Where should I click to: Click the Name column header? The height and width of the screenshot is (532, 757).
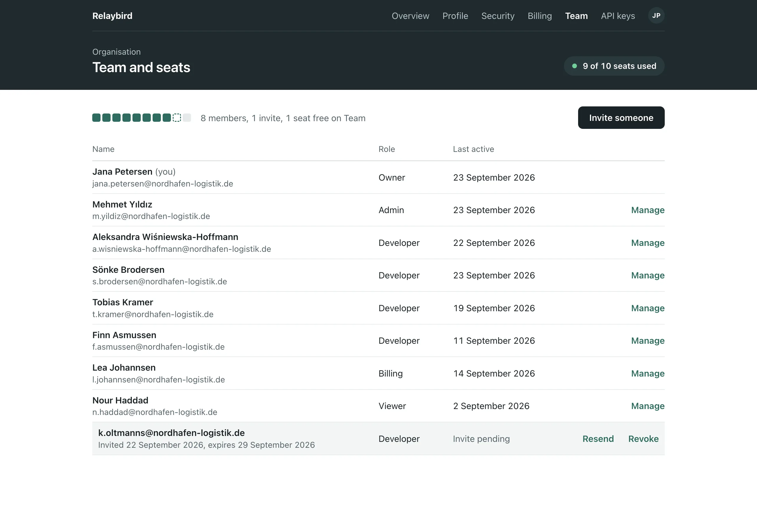pyautogui.click(x=103, y=149)
